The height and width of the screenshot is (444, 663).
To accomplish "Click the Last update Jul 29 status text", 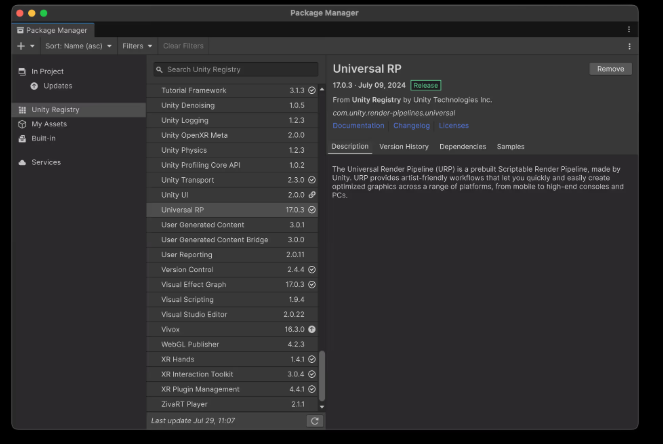I will tap(193, 420).
